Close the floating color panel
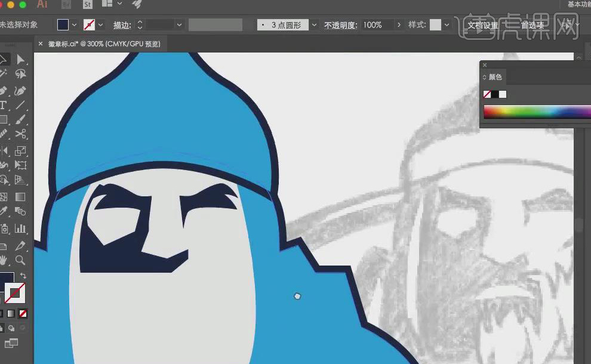This screenshot has height=364, width=591. tap(485, 65)
